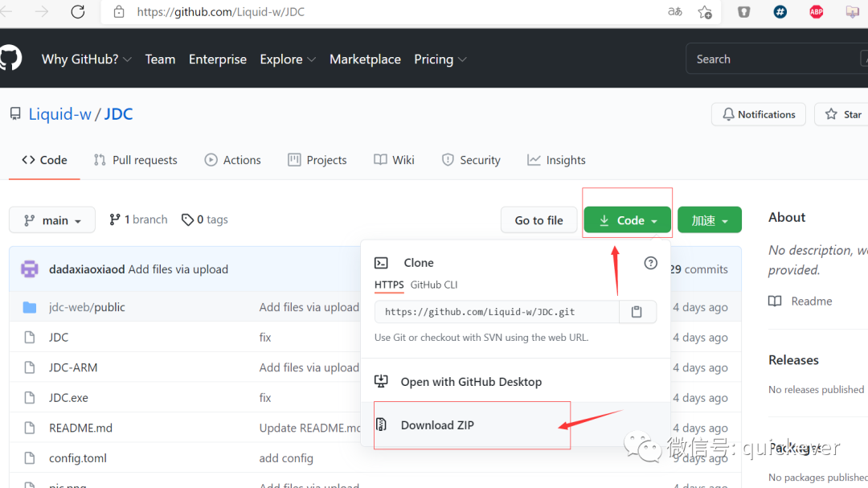Click the desktop download icon beside GitHub Desktop
This screenshot has width=868, height=488.
point(381,381)
